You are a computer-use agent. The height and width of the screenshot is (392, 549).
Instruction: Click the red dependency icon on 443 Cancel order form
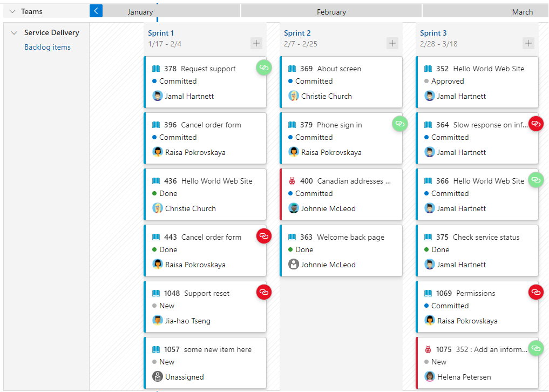(x=263, y=236)
